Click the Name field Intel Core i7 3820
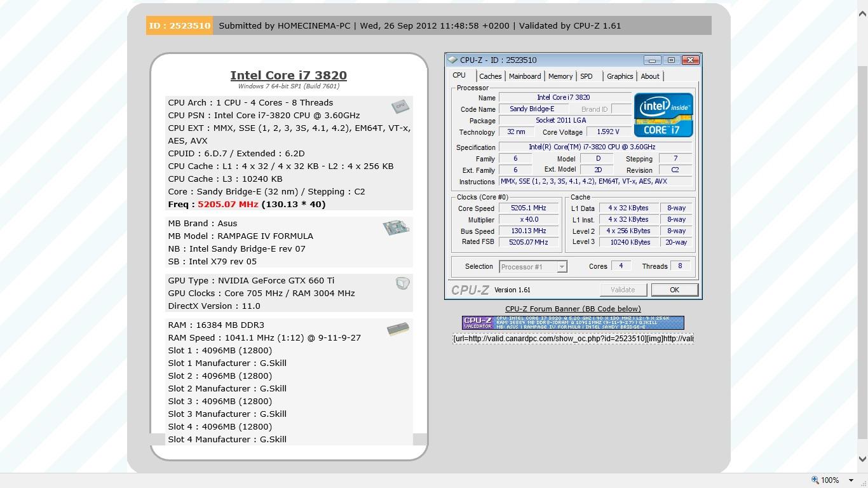Screen dimensions: 868x488 [x=565, y=97]
